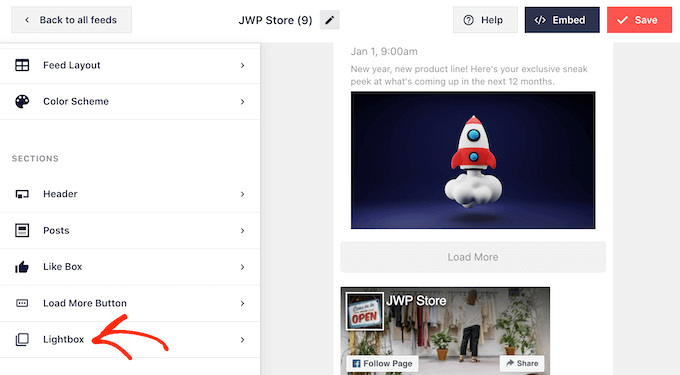Click the pencil icon to rename feed
The width and height of the screenshot is (680, 375).
point(330,20)
